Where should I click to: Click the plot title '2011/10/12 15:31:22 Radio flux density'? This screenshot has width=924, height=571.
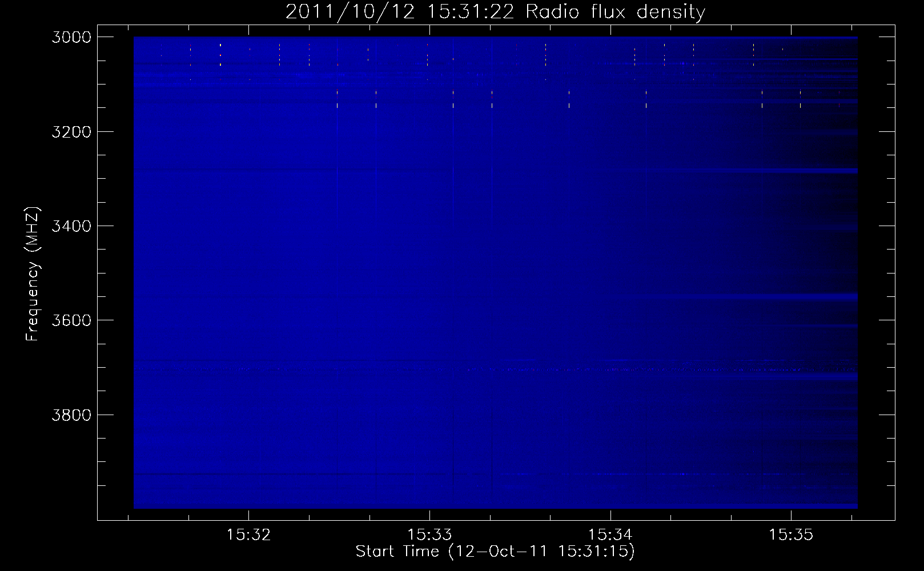[495, 12]
